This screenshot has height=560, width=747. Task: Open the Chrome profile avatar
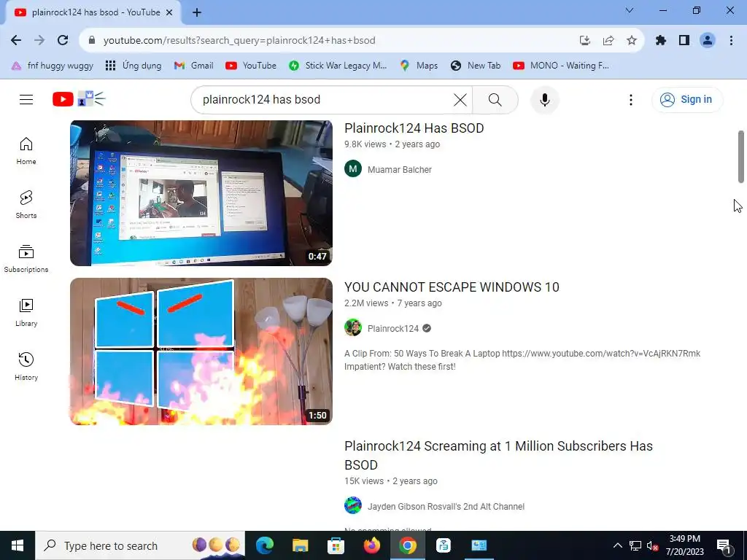pyautogui.click(x=708, y=41)
